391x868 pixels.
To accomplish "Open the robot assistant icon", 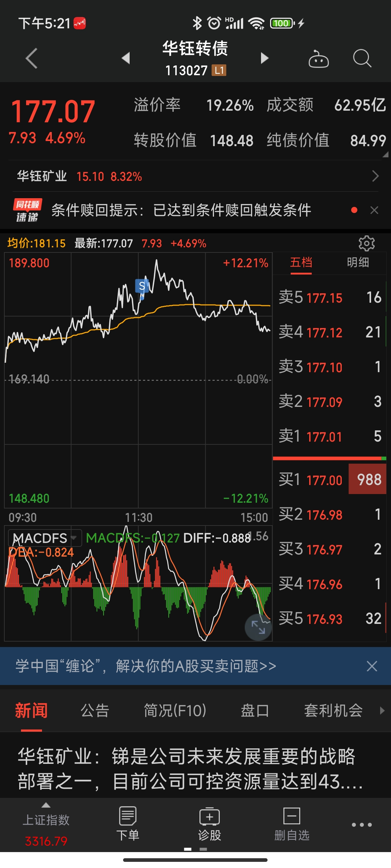I will (x=319, y=59).
